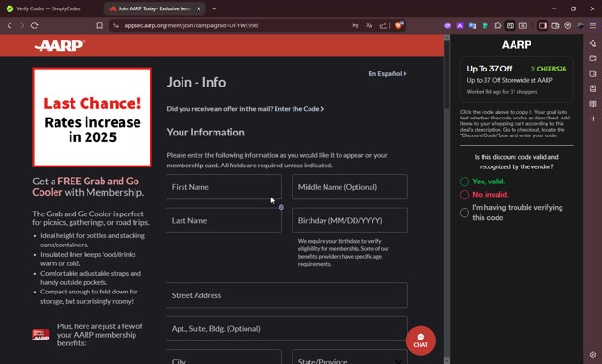
Task: Click the Apt., Suite, Bldg. (Optional) field
Action: point(287,328)
